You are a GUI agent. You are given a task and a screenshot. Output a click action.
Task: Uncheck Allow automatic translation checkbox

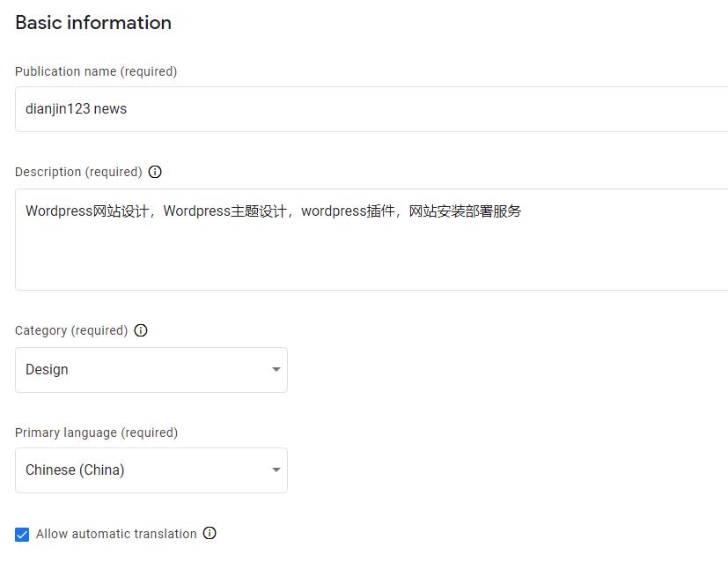[x=22, y=535]
